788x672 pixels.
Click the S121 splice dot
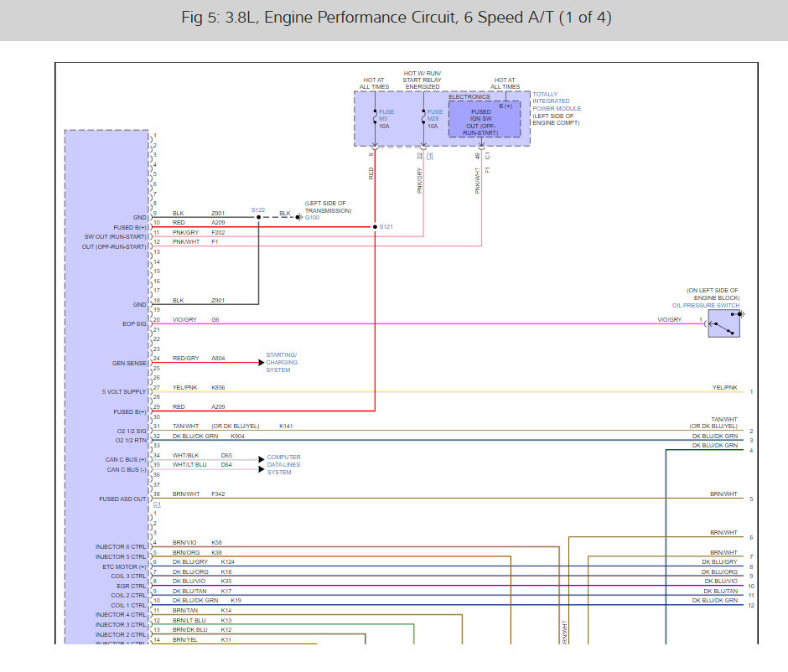(375, 227)
